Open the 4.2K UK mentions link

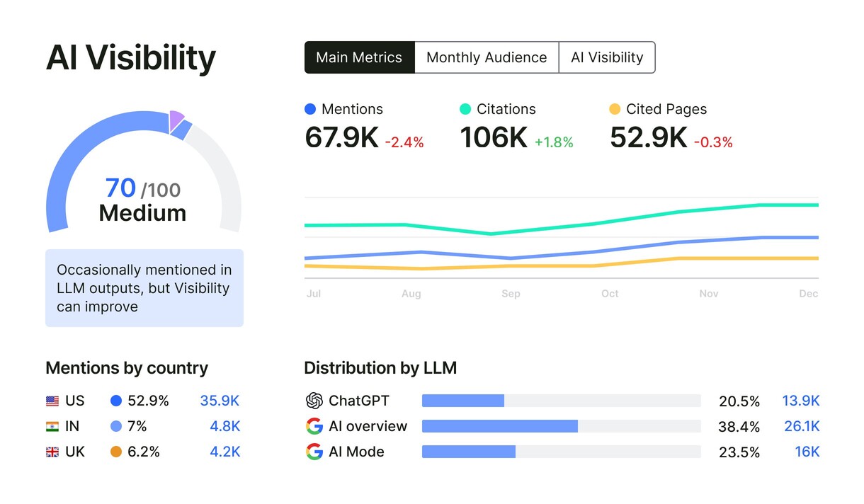(225, 452)
